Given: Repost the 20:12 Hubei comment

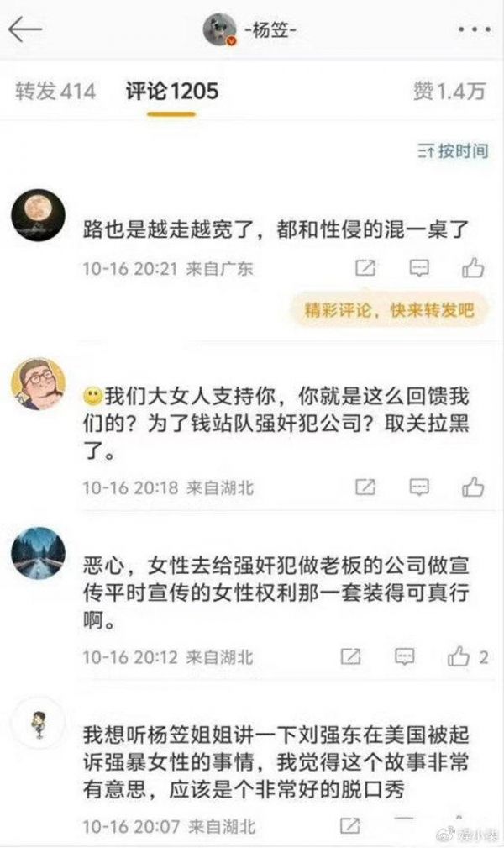Looking at the screenshot, I should click(x=350, y=657).
